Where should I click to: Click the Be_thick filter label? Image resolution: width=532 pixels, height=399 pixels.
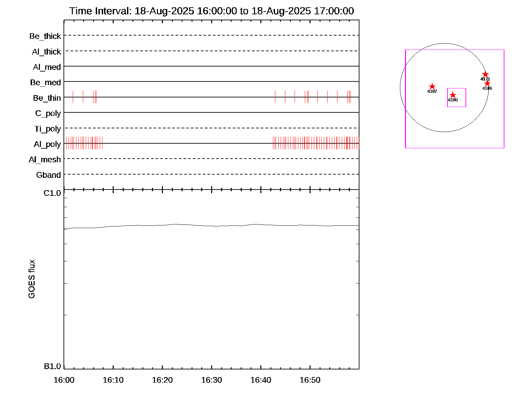pos(45,36)
